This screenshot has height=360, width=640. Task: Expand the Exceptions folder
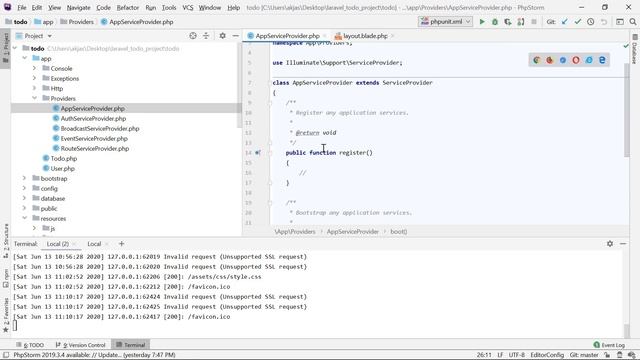(35, 78)
